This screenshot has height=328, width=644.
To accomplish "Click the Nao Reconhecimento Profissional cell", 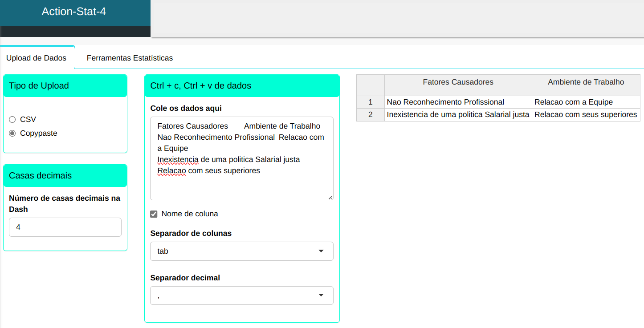I will pyautogui.click(x=445, y=102).
